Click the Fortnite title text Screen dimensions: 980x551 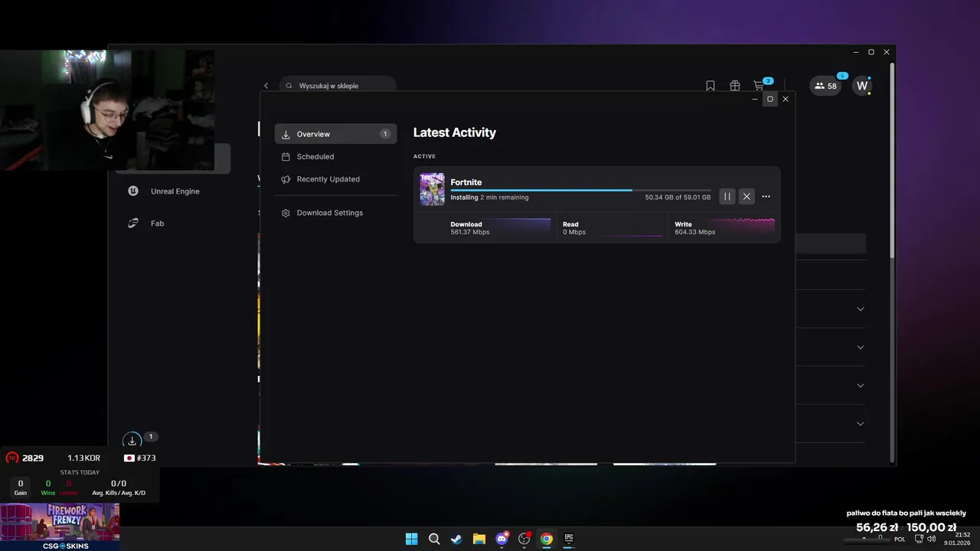(x=465, y=182)
